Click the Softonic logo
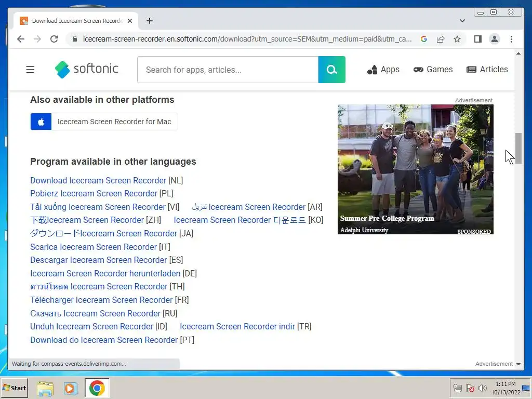532x399 pixels. tap(87, 69)
